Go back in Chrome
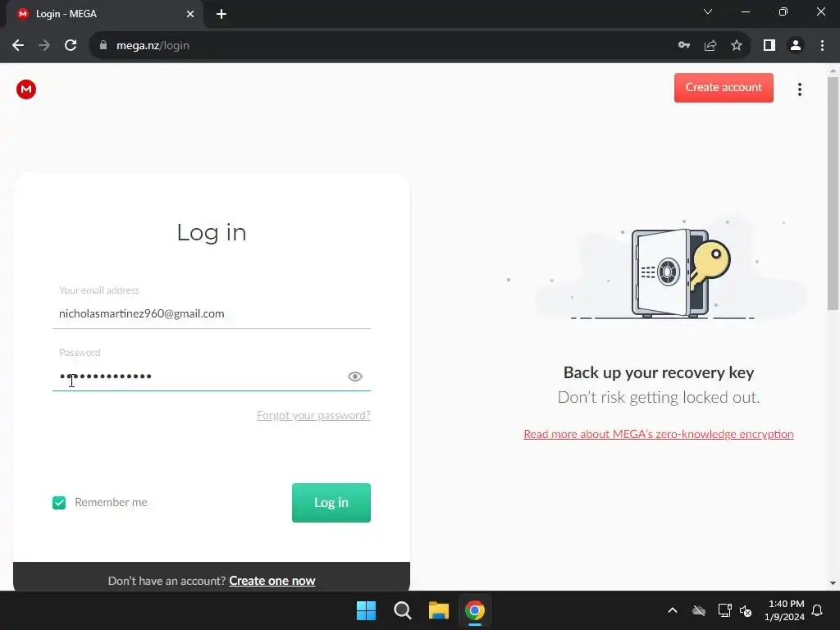The image size is (840, 630). click(18, 46)
